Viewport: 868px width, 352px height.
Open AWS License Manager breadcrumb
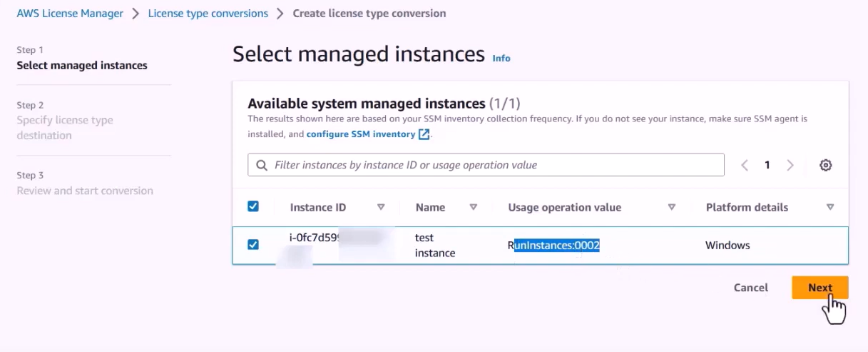pyautogui.click(x=70, y=14)
